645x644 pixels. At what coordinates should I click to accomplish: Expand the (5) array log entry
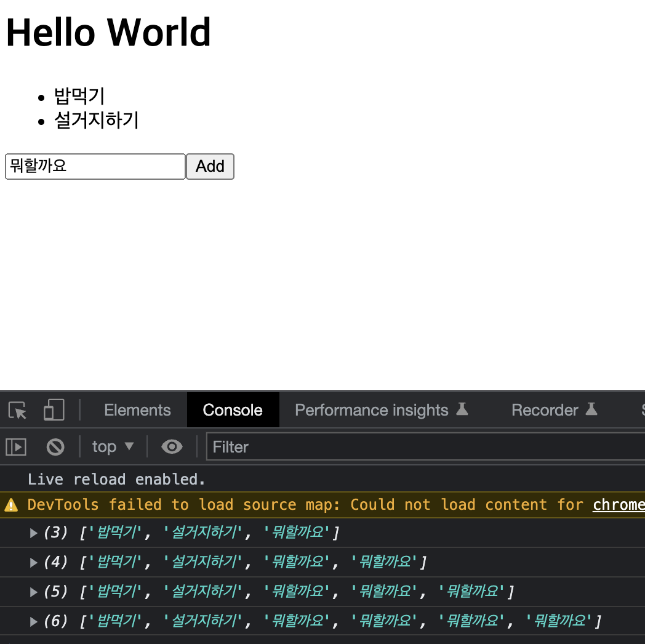pyautogui.click(x=34, y=592)
